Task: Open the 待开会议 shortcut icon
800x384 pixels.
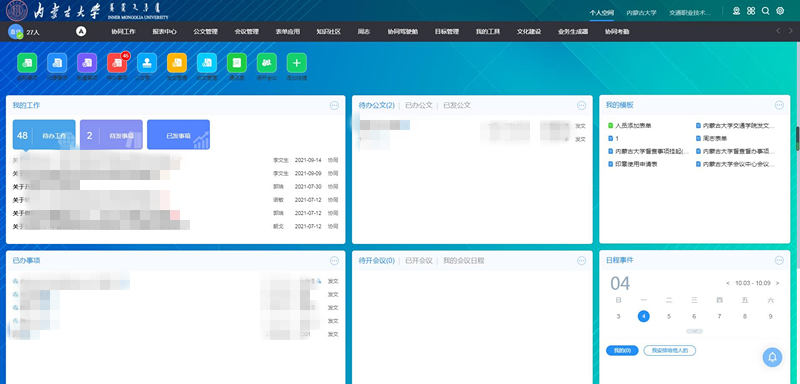Action: (x=266, y=63)
